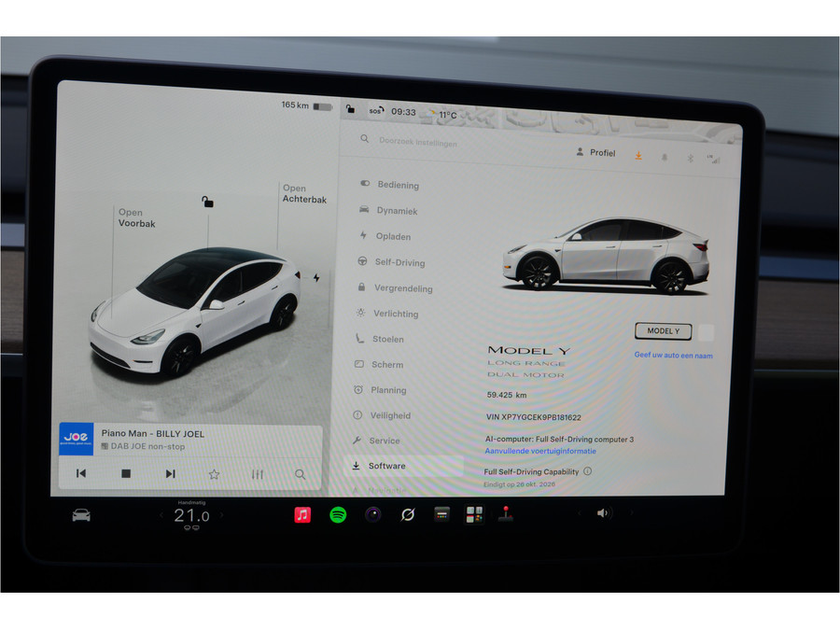Open Voorbak front trunk
Viewport: 840px width, 630px height.
[x=136, y=218]
